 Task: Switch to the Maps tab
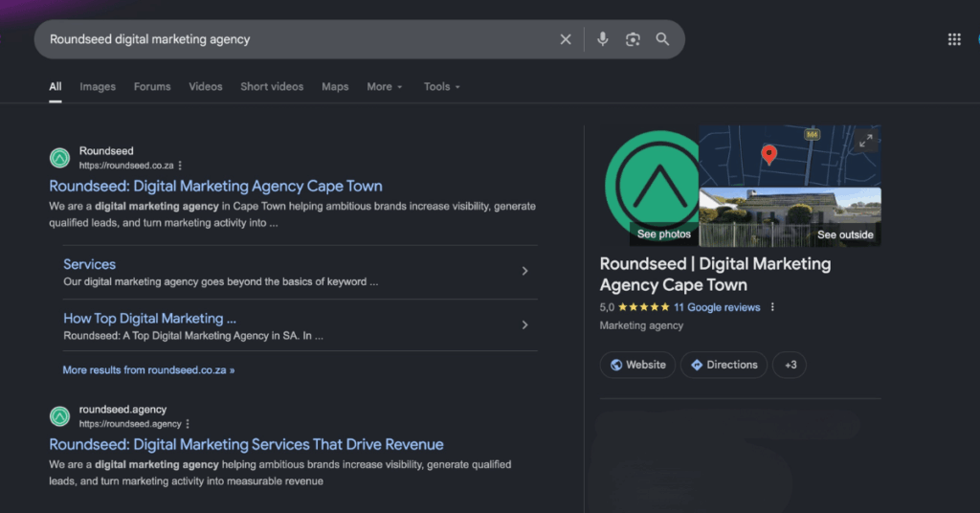click(335, 87)
